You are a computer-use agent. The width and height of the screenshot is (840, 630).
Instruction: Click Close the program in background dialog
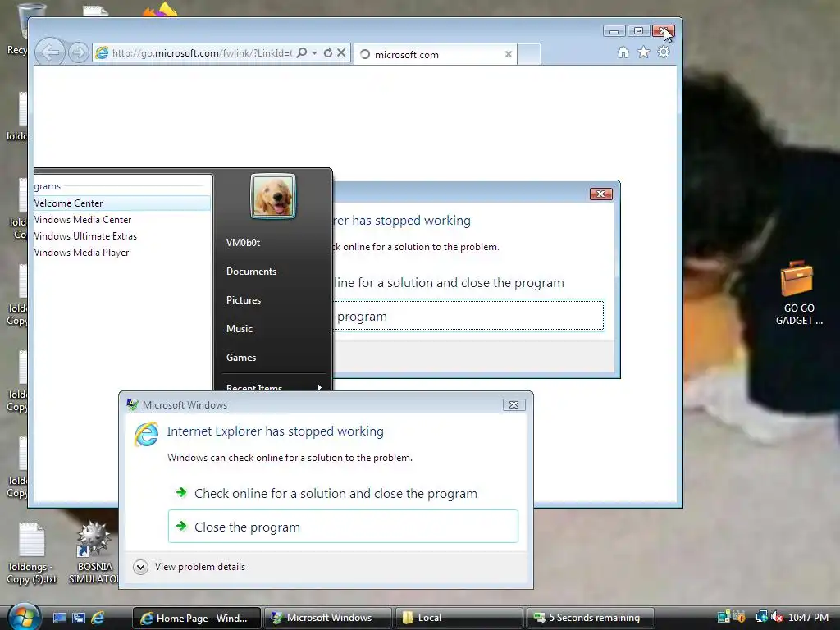point(468,316)
